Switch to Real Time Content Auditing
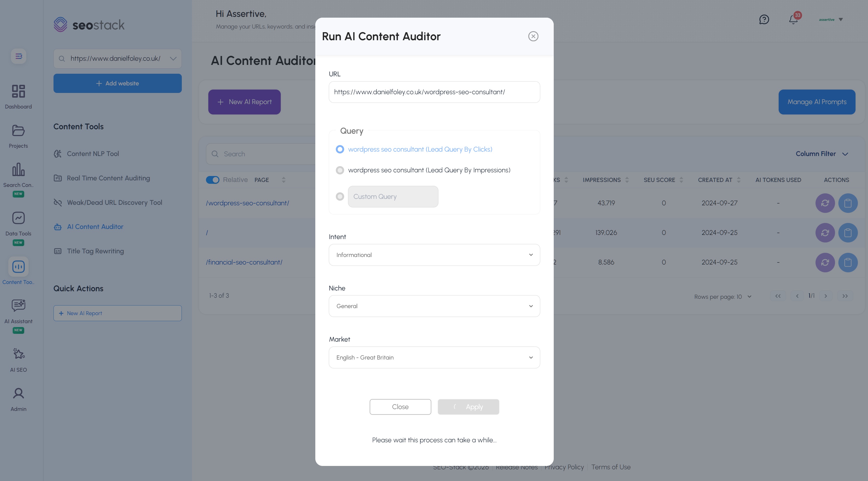 point(108,178)
